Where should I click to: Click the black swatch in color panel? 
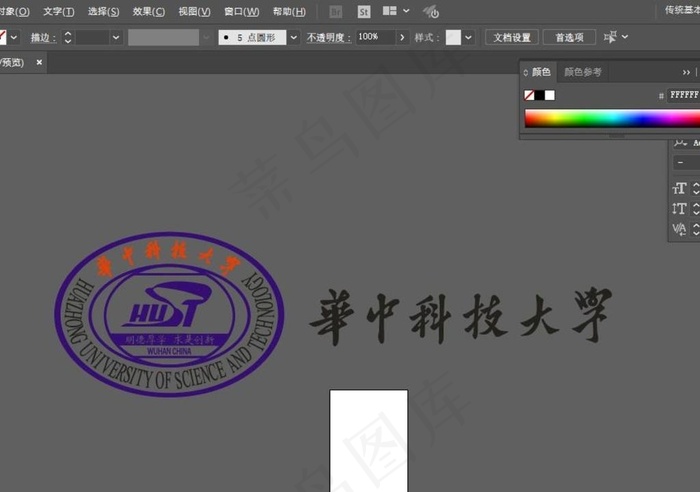540,95
